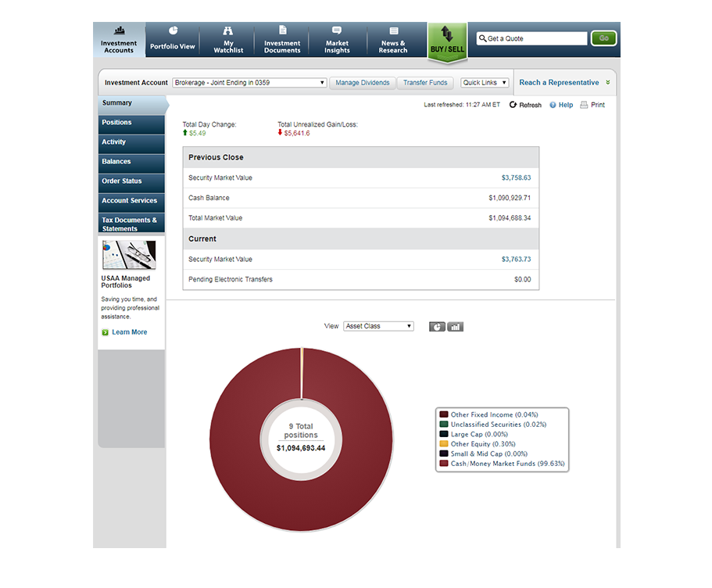Click the Last refreshed 11:27 AM ET text
The height and width of the screenshot is (588, 712).
coord(462,105)
